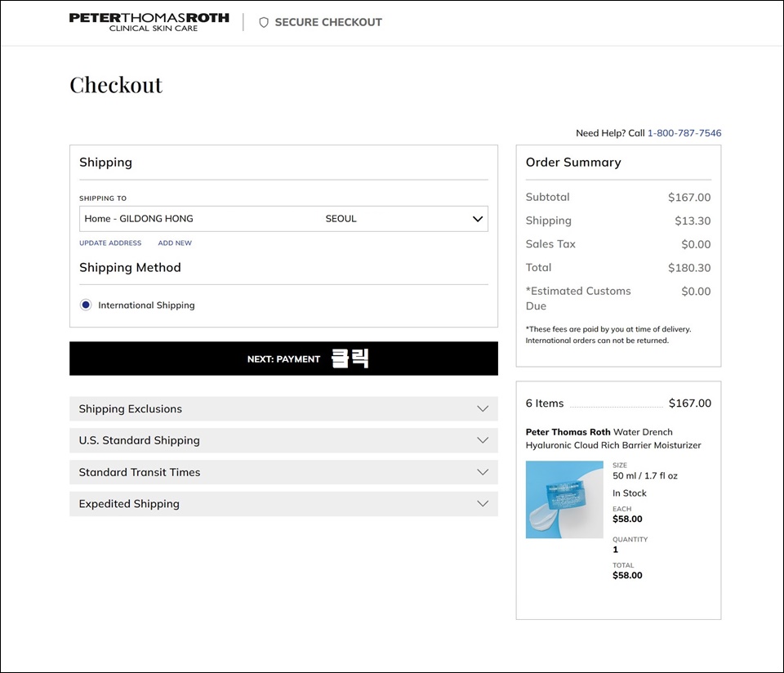784x673 pixels.
Task: Click the Order Summary heading
Action: point(573,162)
